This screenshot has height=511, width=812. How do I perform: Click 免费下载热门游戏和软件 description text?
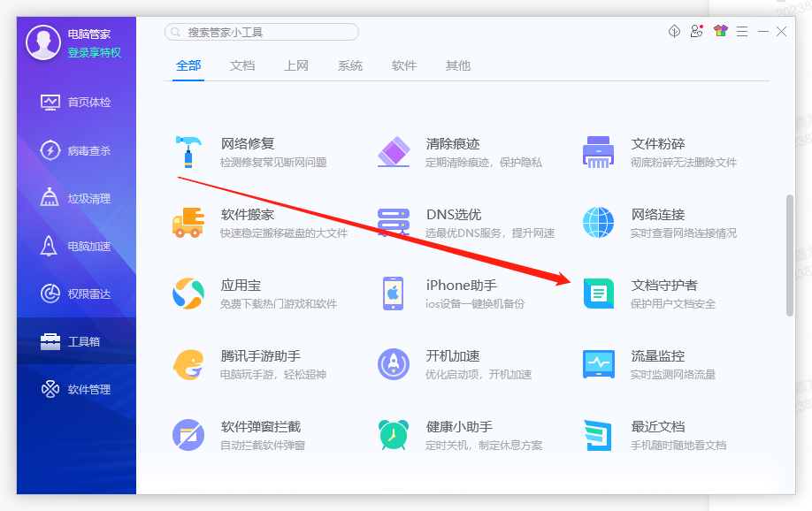click(279, 304)
